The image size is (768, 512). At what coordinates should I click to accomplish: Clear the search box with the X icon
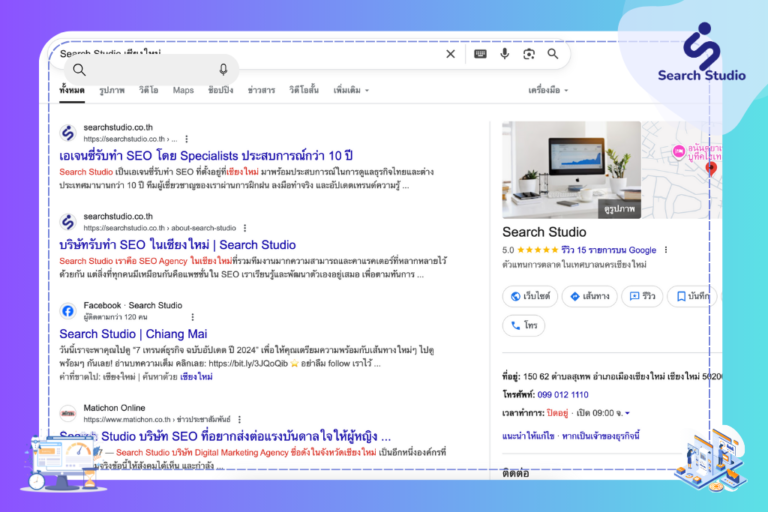pos(450,54)
